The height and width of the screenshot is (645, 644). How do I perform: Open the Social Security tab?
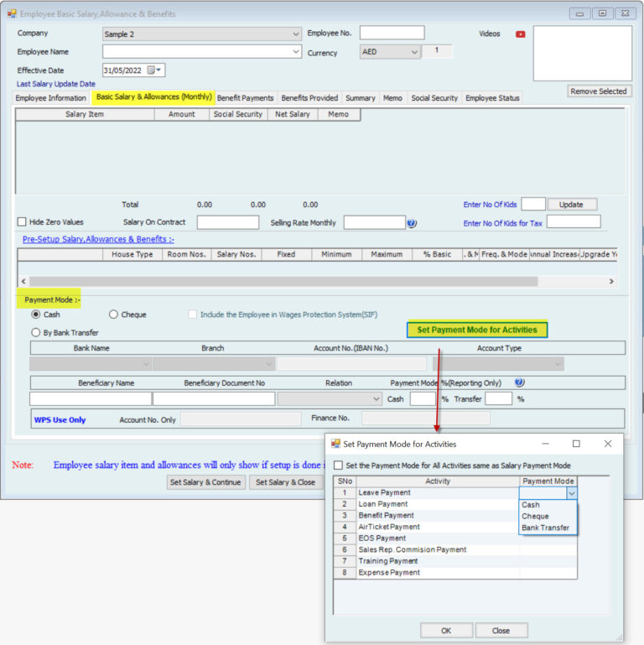click(x=434, y=98)
